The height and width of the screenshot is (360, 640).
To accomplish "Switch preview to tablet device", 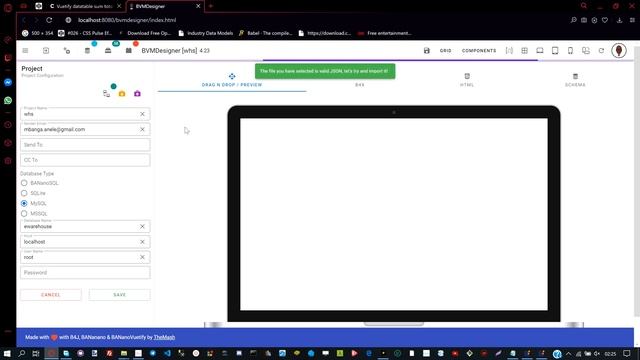I will click(555, 51).
